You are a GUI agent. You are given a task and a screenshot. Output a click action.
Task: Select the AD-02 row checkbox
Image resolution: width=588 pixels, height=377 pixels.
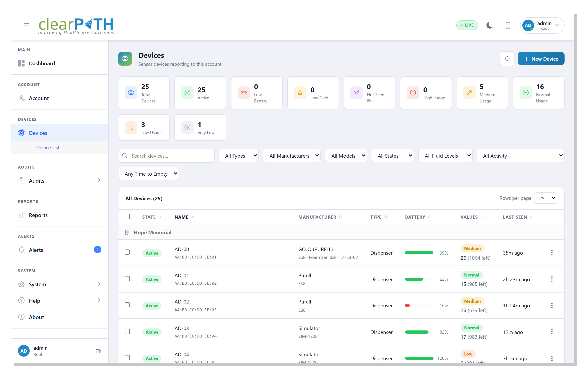pyautogui.click(x=127, y=305)
